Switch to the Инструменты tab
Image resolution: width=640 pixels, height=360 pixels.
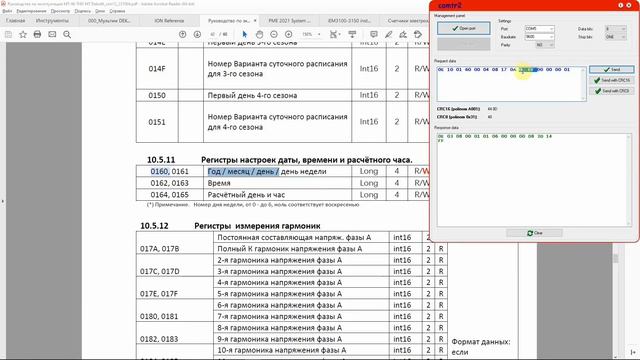[x=52, y=20]
